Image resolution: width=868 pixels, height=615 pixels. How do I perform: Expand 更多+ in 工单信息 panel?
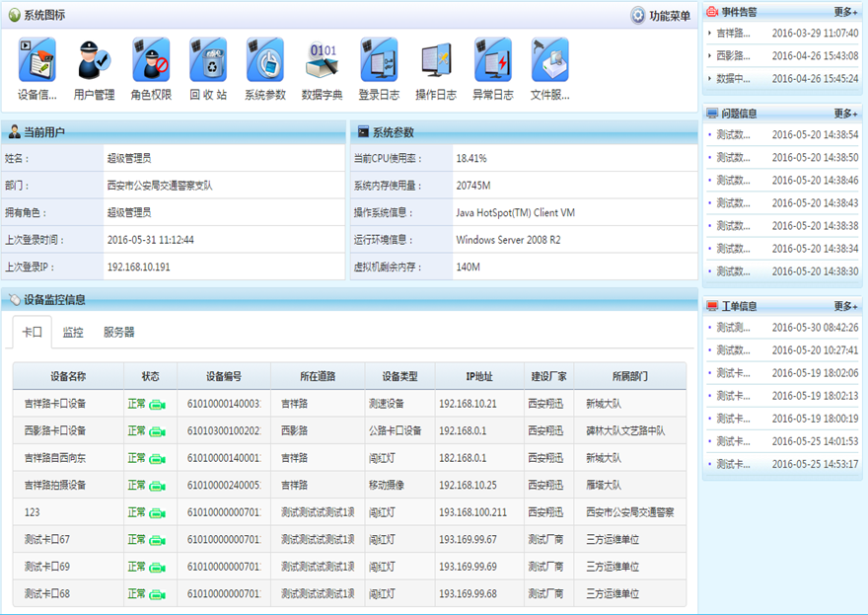[x=845, y=306]
